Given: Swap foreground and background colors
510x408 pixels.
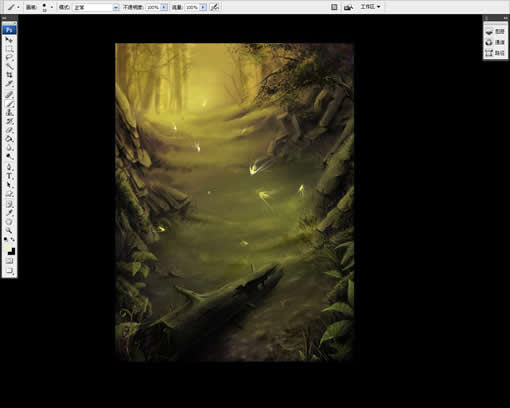Looking at the screenshot, I should (13, 239).
